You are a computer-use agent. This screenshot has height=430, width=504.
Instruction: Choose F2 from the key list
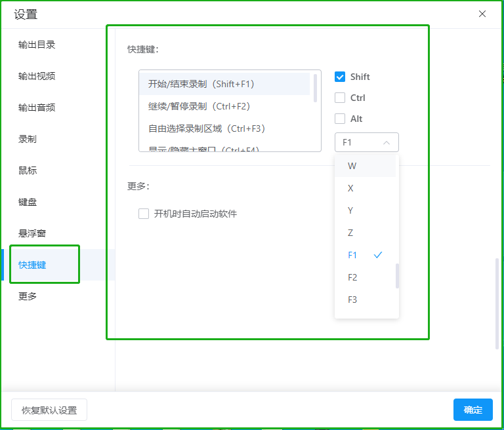[x=365, y=277]
